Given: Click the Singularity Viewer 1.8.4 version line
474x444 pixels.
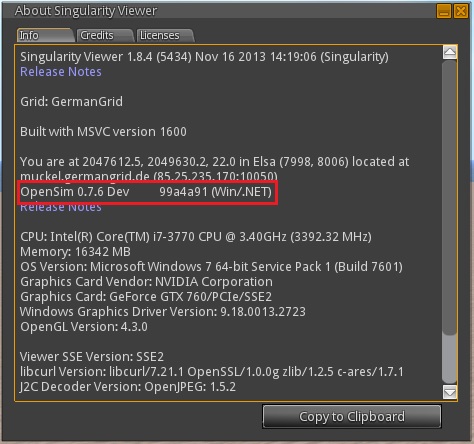Looking at the screenshot, I should pyautogui.click(x=204, y=57).
